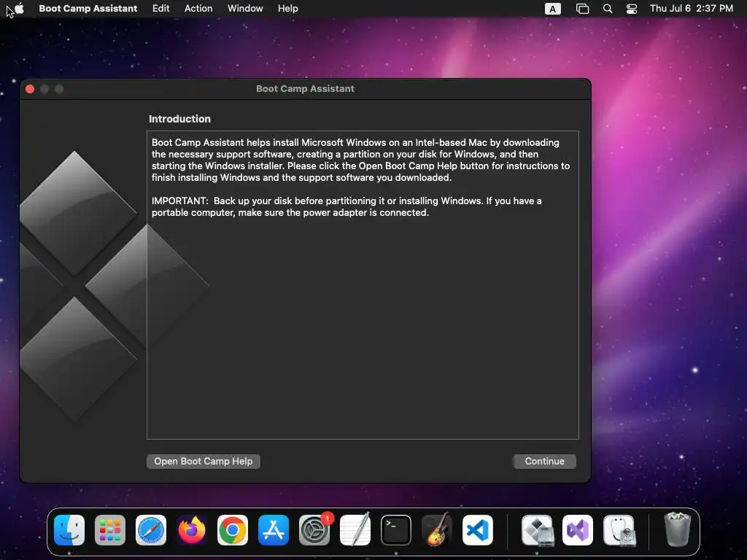Launch Firefox from the Dock
This screenshot has width=747, height=560.
(192, 530)
